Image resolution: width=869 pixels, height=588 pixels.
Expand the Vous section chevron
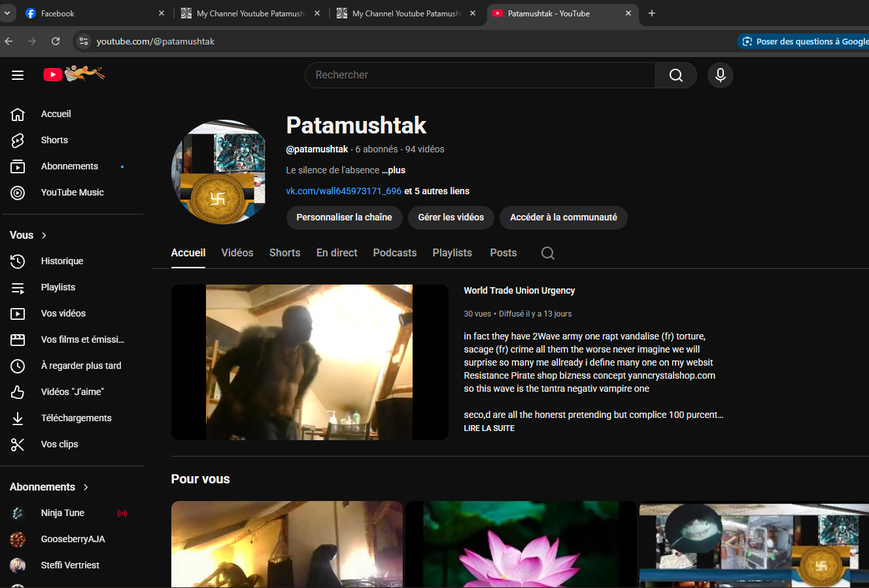[x=44, y=235]
